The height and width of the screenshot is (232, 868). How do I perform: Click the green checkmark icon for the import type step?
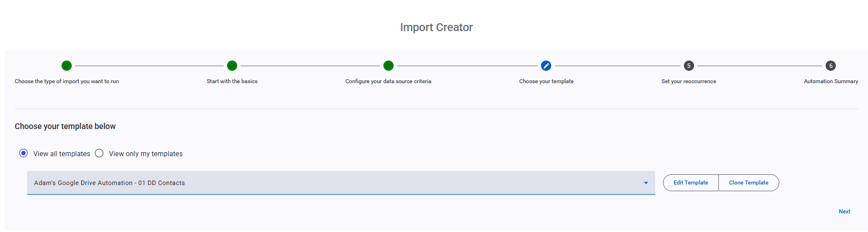tap(67, 66)
